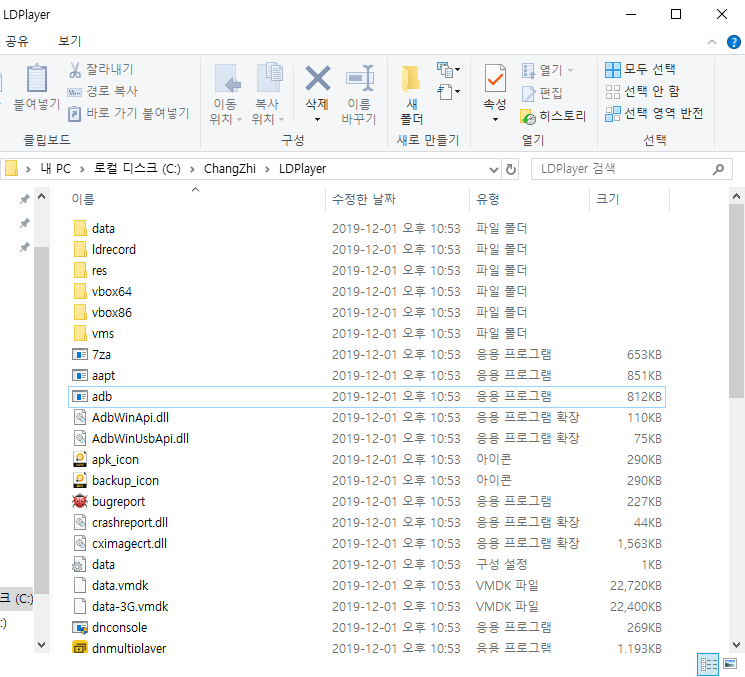Click the ChangZhi breadcrumb
Viewport: 745px width, 677px height.
click(229, 169)
